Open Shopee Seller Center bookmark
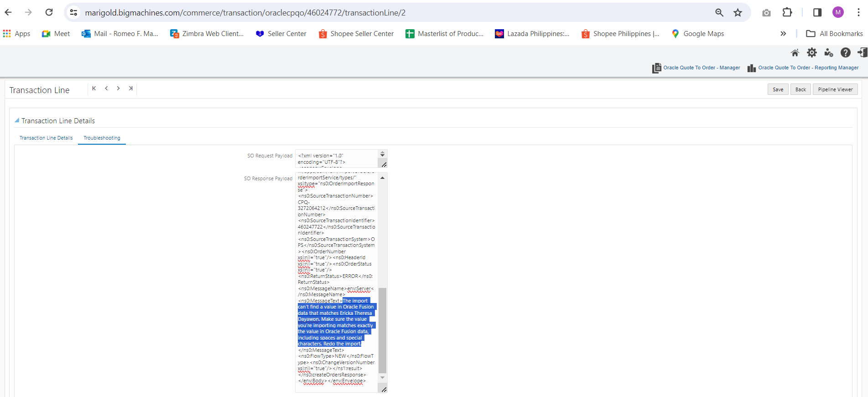868x397 pixels. pos(356,34)
